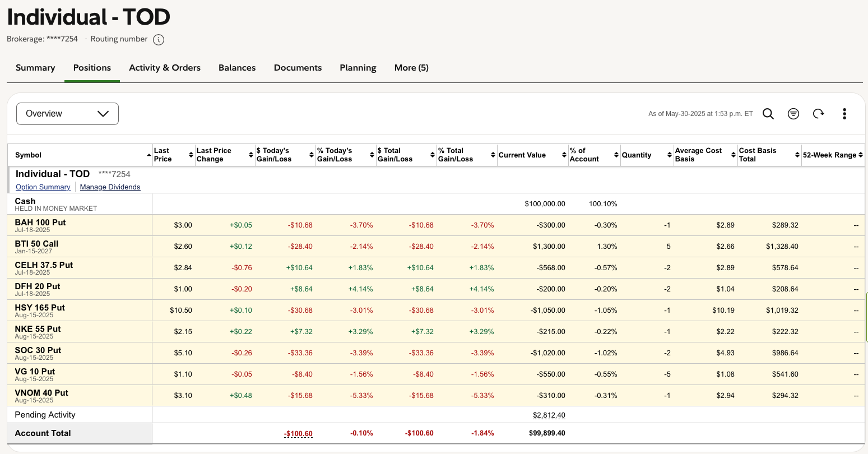Sort by Last Price column
The image size is (868, 454).
point(191,155)
